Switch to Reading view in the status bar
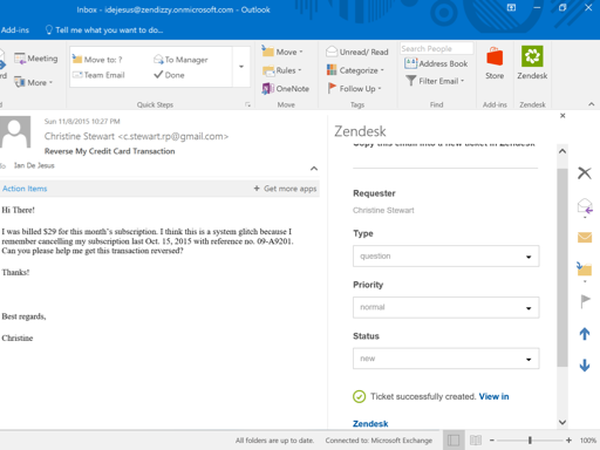 [475, 440]
